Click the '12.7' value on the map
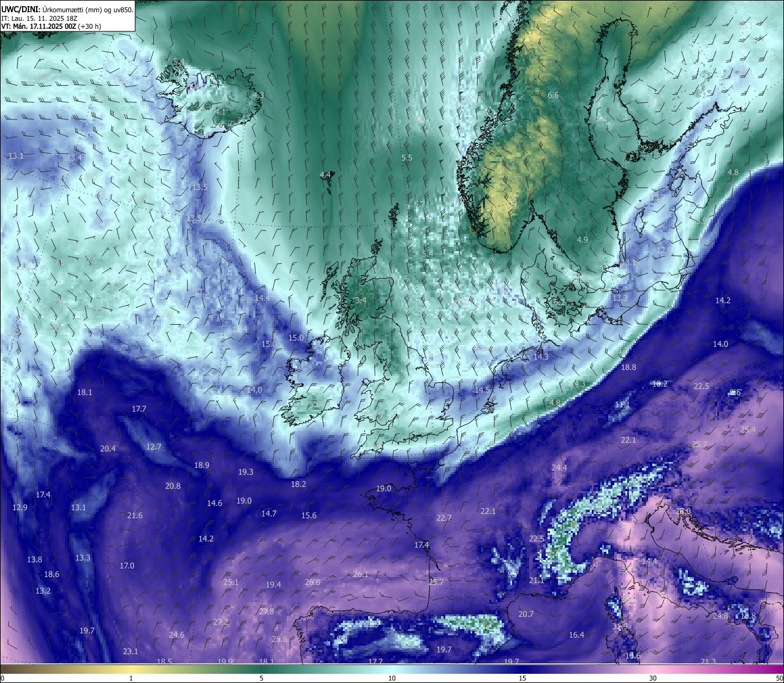The image size is (784, 683). coord(154,447)
